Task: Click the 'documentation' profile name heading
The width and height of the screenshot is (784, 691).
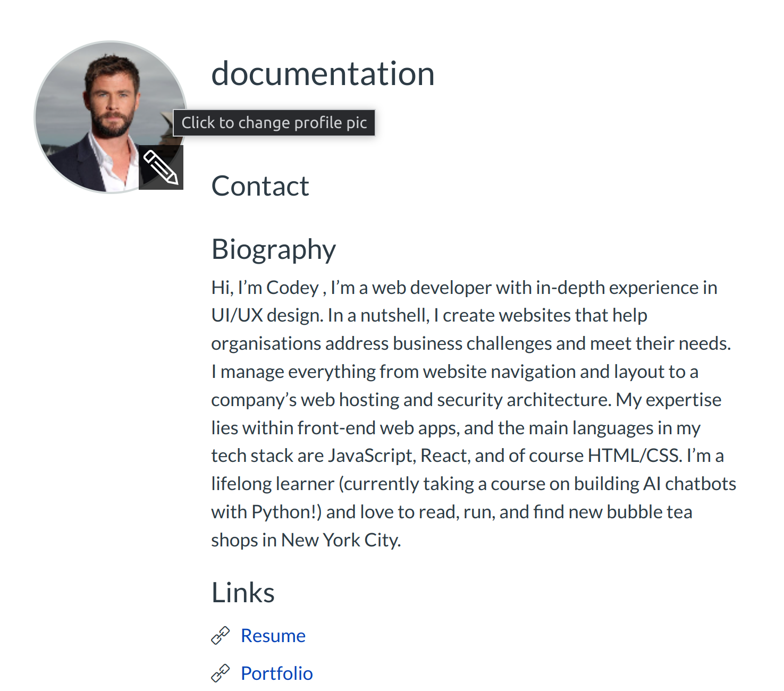Action: click(x=323, y=73)
